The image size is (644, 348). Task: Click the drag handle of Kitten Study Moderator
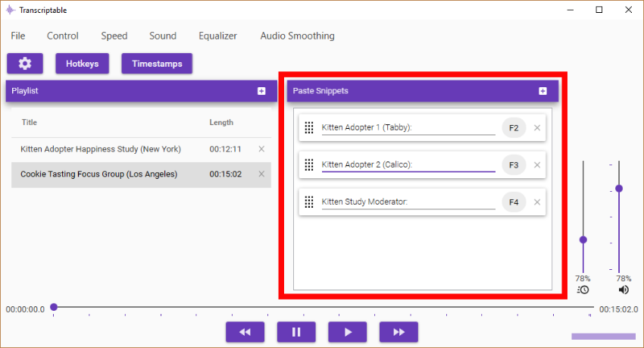(309, 202)
